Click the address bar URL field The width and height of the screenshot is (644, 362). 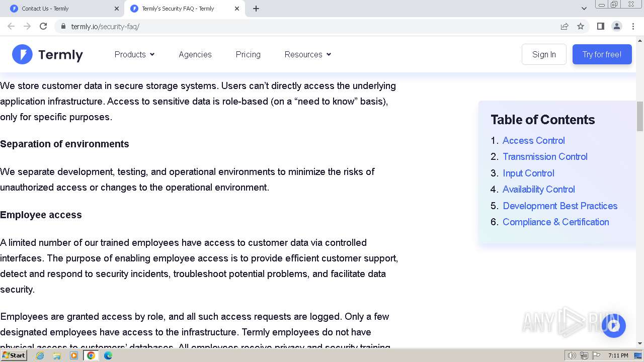pyautogui.click(x=302, y=26)
